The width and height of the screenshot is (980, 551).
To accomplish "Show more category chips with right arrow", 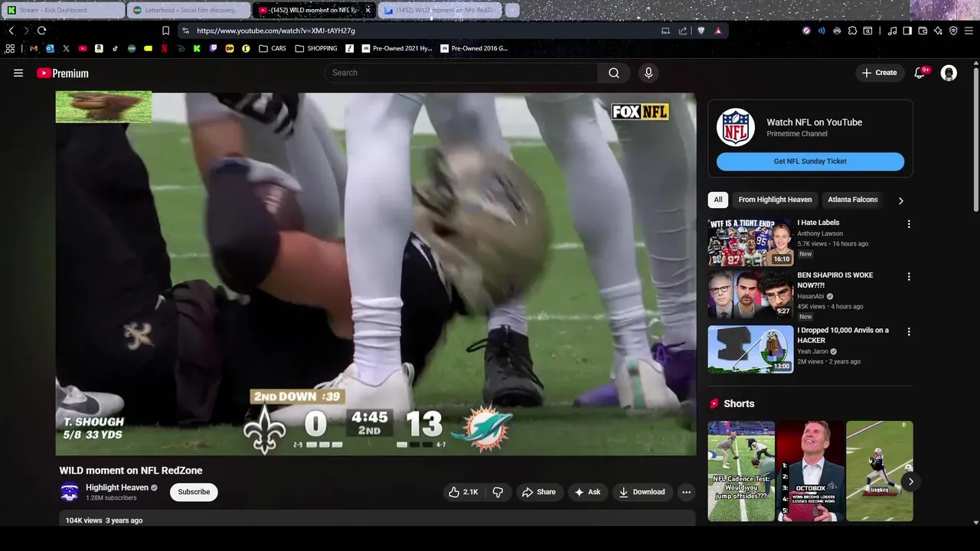I will pos(900,201).
